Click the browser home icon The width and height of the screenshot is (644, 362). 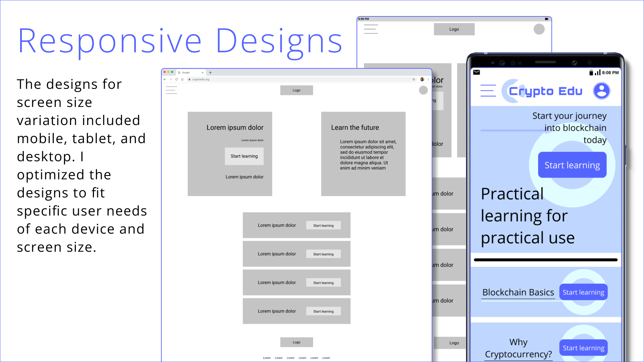click(182, 79)
